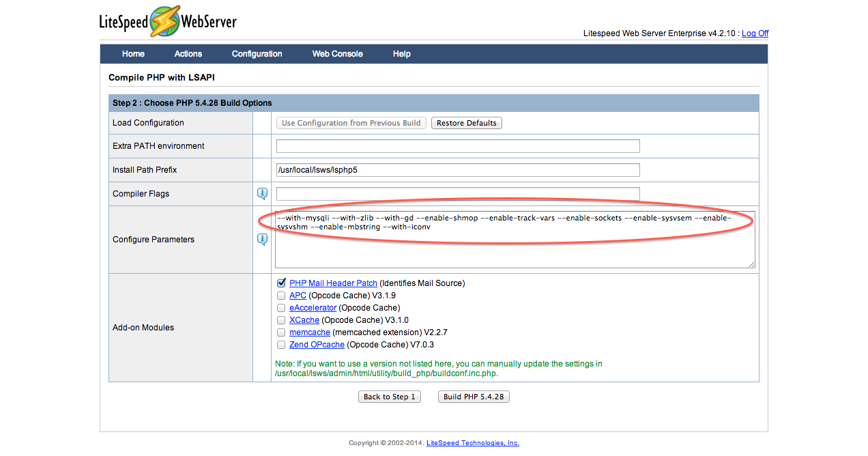Image resolution: width=868 pixels, height=456 pixels.
Task: Open the XCache link
Action: [x=304, y=320]
